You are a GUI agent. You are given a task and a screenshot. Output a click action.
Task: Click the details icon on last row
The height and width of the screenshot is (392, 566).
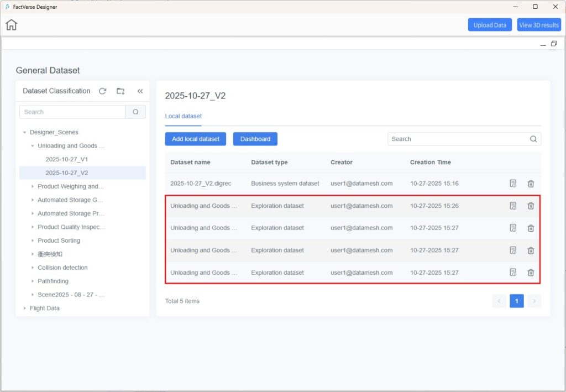click(513, 273)
